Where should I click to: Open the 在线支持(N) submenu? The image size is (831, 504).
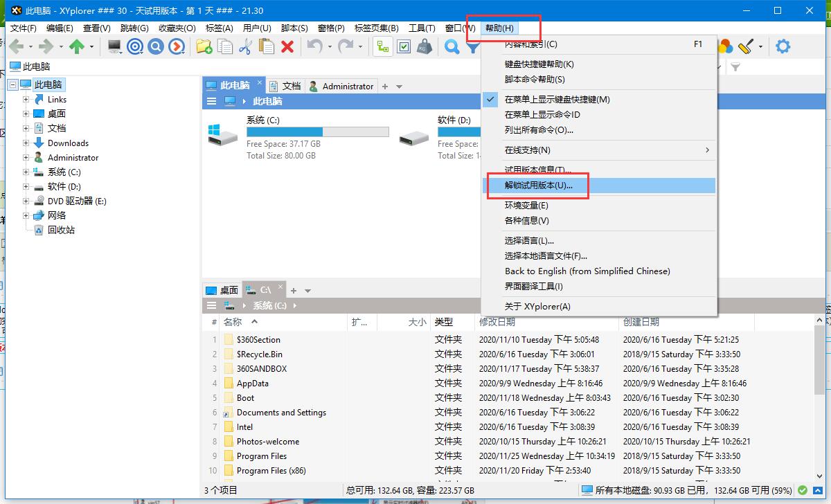(x=600, y=150)
